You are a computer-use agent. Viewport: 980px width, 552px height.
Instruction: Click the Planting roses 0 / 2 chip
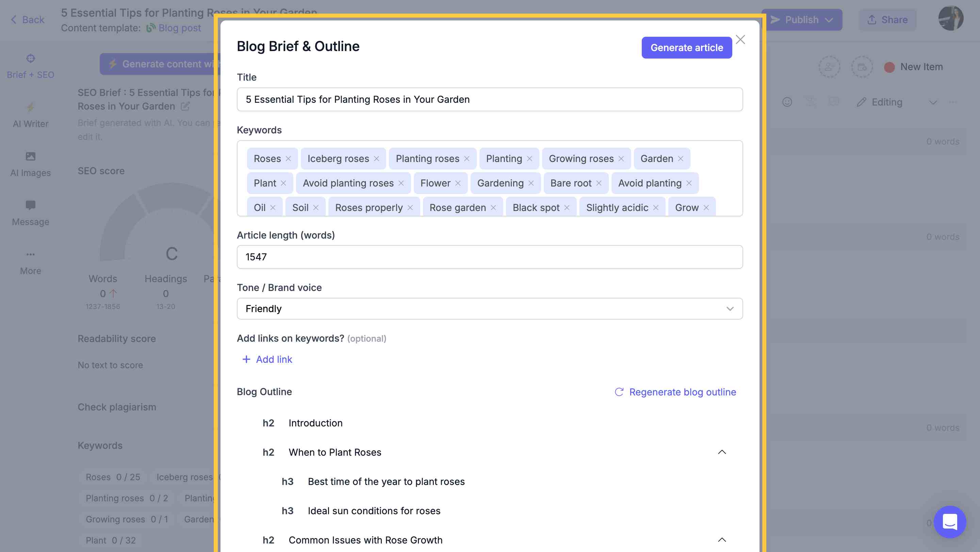[x=127, y=498]
